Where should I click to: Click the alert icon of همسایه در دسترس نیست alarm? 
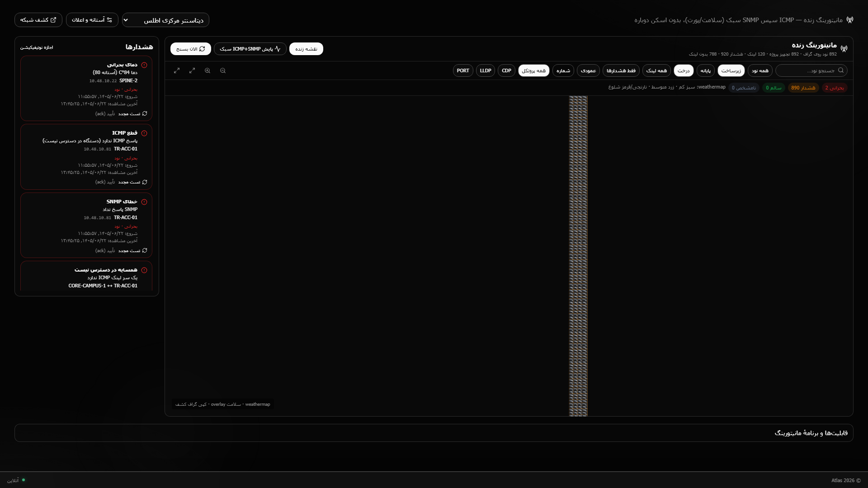(x=144, y=270)
